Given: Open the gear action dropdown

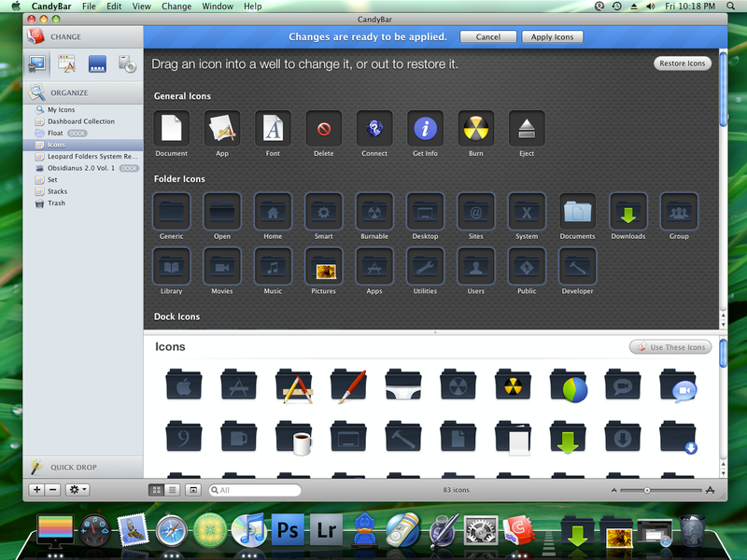Looking at the screenshot, I should click(x=78, y=489).
